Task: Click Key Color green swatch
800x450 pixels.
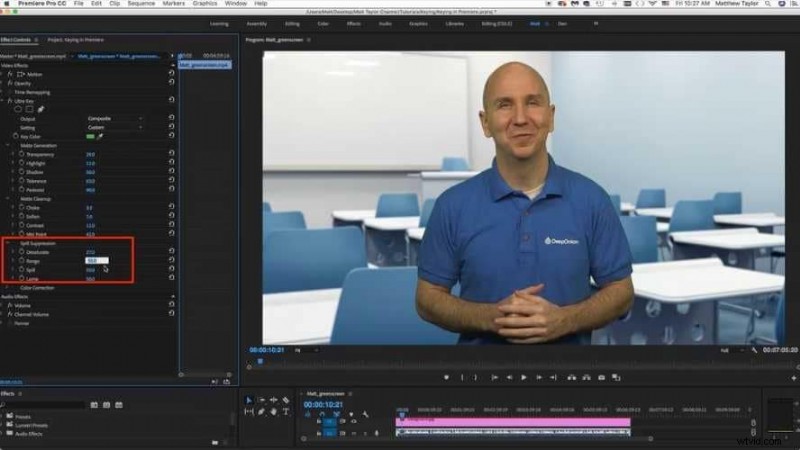Action: [90, 136]
